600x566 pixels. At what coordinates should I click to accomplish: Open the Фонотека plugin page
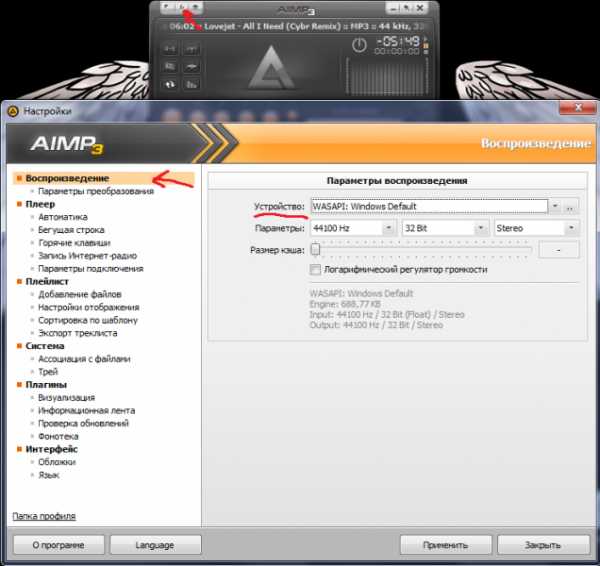pyautogui.click(x=58, y=436)
